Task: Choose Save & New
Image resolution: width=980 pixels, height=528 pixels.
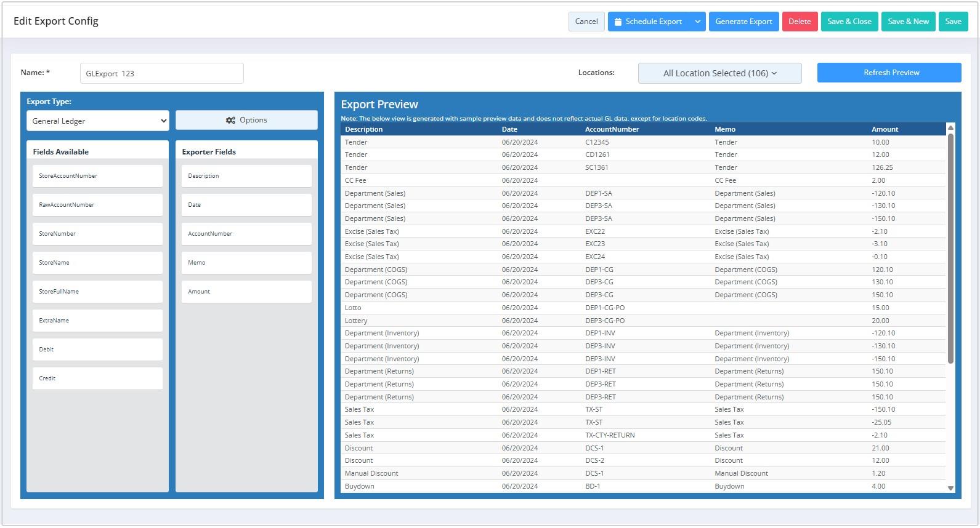Action: 908,22
